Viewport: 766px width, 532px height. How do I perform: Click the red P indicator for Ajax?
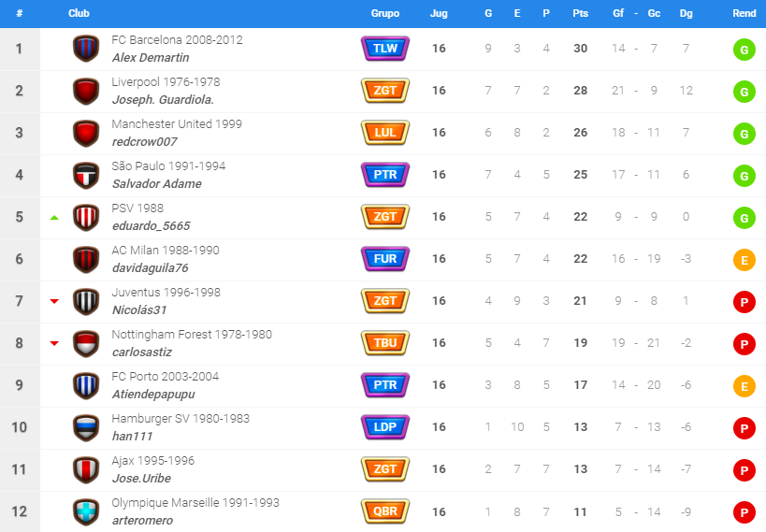[744, 470]
